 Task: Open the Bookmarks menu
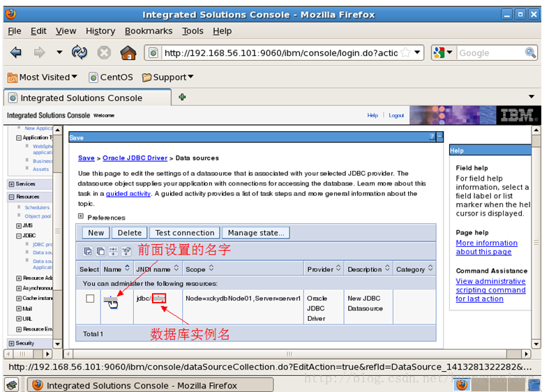(x=149, y=31)
